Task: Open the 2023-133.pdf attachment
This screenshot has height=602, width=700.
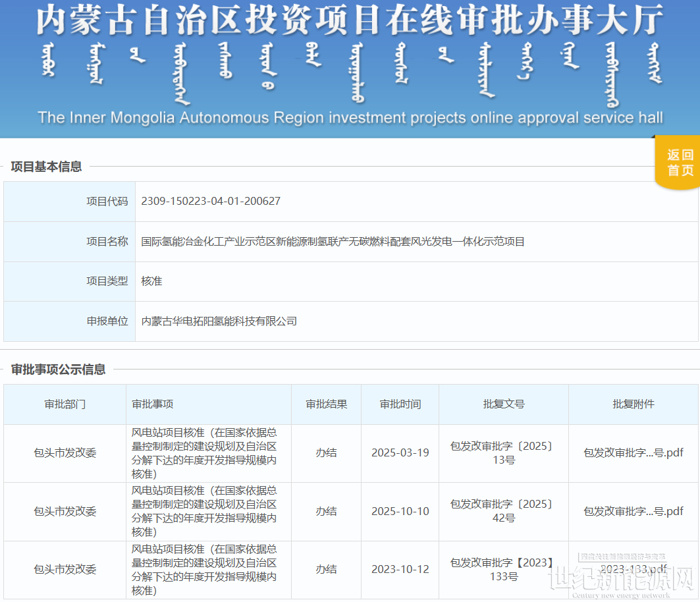Action: [633, 569]
